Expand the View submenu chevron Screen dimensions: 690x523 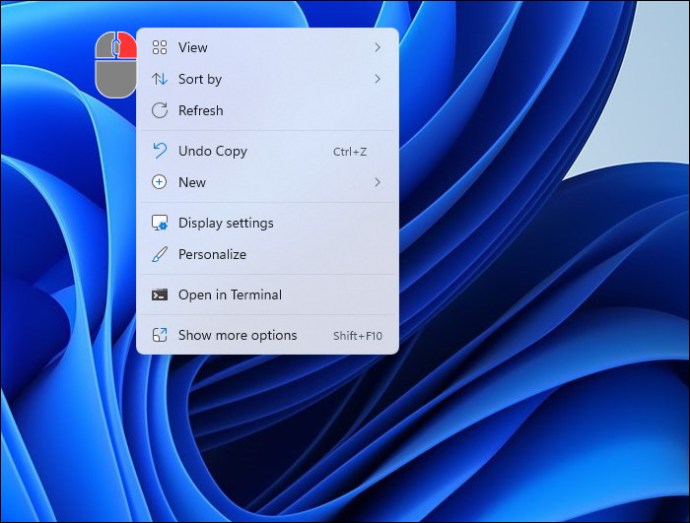click(x=377, y=47)
